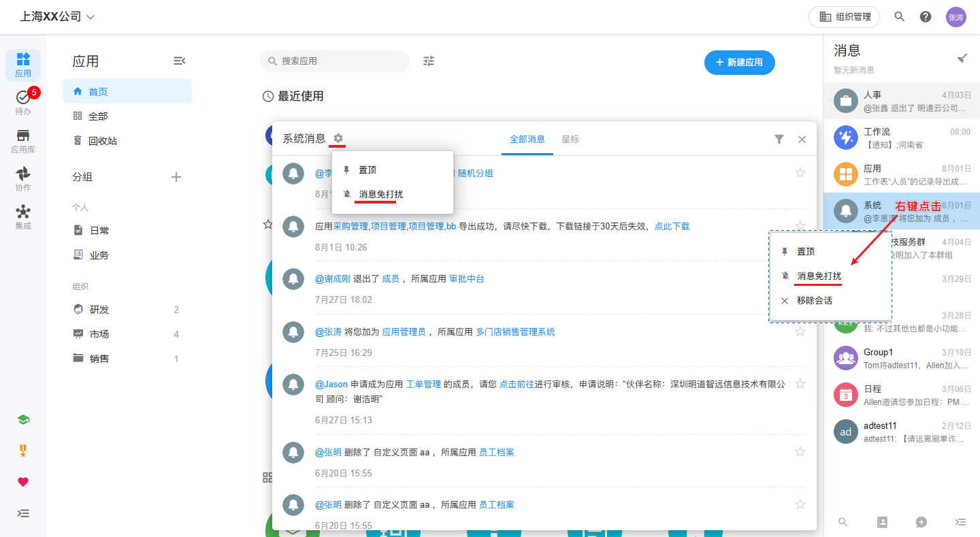
Task: Open the 集成 integration sidebar icon
Action: click(x=23, y=216)
